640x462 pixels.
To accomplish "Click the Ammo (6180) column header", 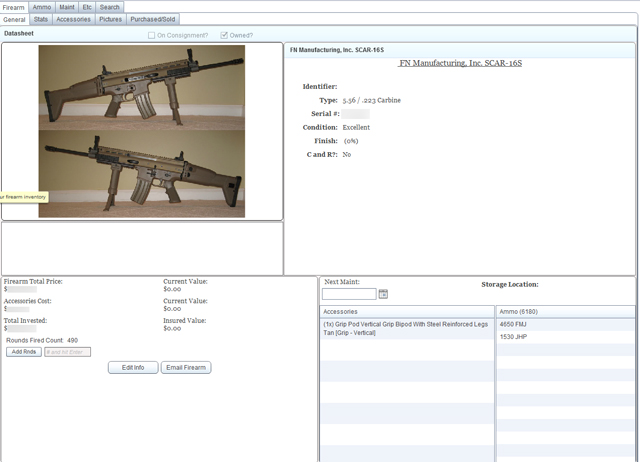I will (565, 312).
